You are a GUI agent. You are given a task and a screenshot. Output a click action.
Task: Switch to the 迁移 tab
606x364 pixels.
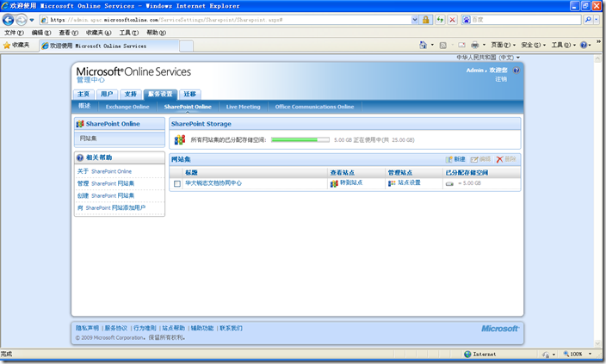(x=189, y=94)
